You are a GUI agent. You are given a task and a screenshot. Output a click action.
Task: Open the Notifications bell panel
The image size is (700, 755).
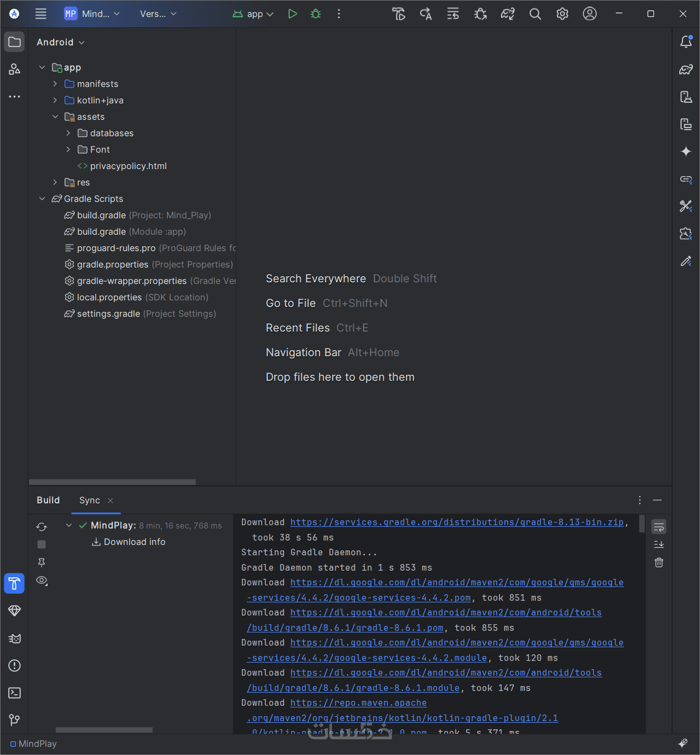click(686, 42)
